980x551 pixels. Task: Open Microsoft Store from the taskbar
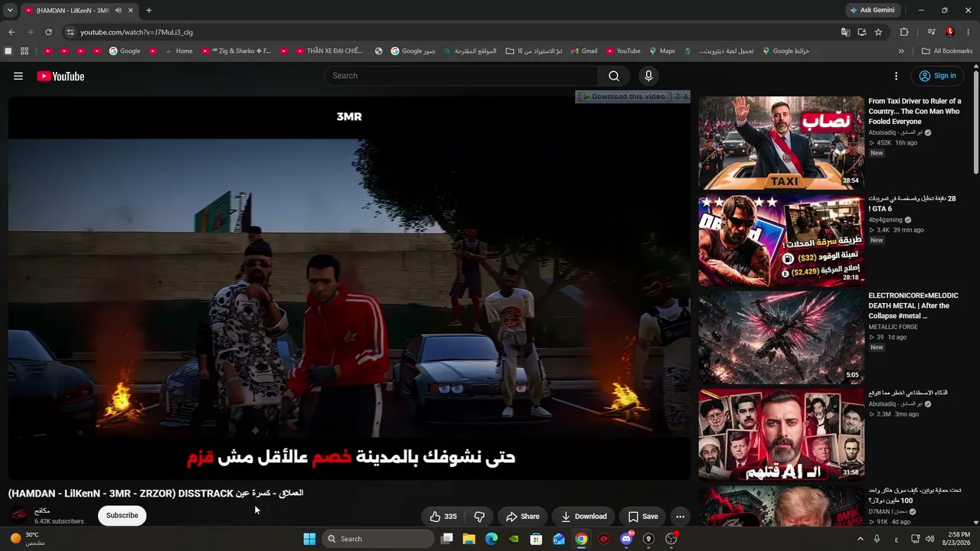[x=537, y=539]
